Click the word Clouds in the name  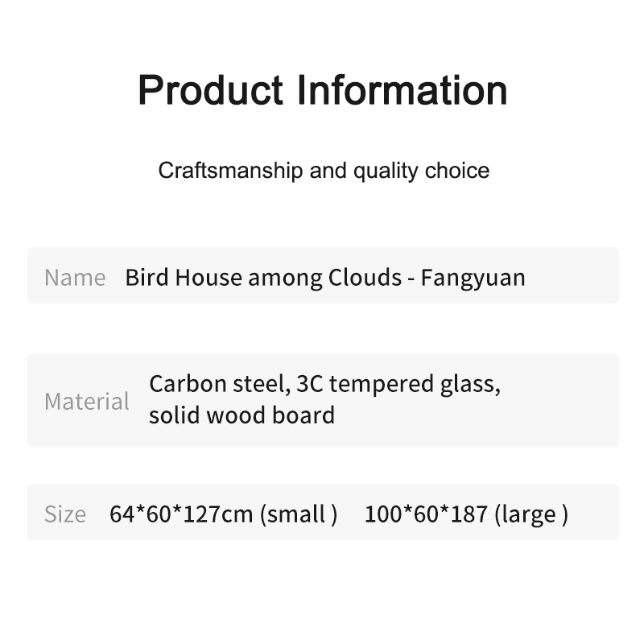click(x=365, y=278)
